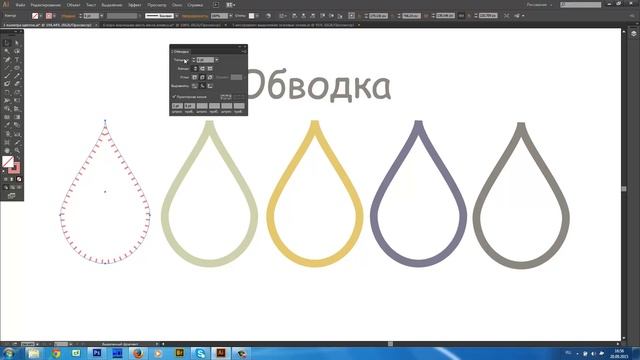The width and height of the screenshot is (640, 360).
Task: Select the Blob Brush tool
Action: [7, 84]
